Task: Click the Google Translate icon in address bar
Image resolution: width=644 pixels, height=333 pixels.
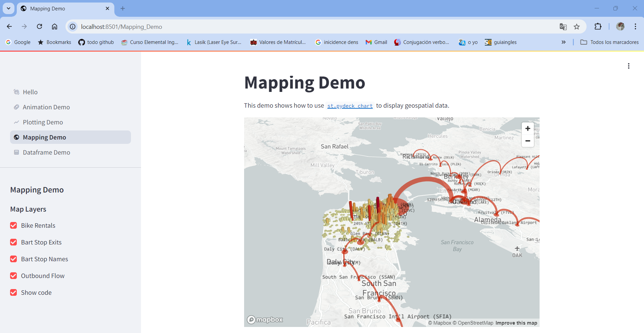Action: pyautogui.click(x=563, y=27)
